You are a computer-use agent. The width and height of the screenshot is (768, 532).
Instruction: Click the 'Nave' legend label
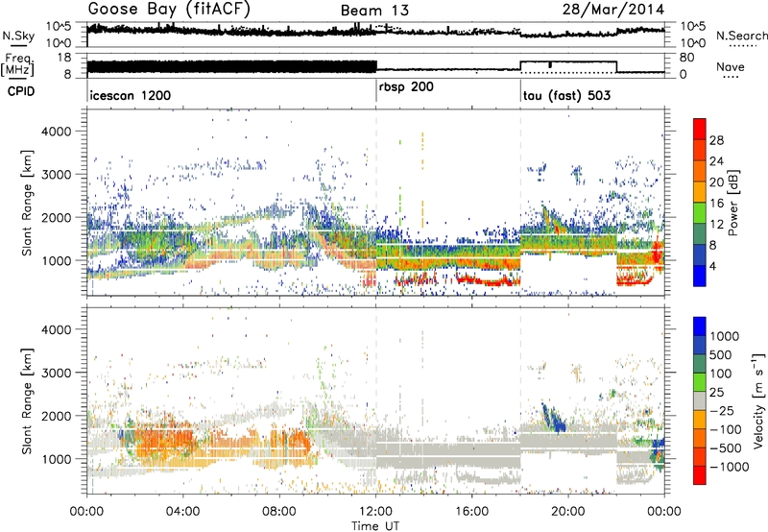(x=731, y=66)
